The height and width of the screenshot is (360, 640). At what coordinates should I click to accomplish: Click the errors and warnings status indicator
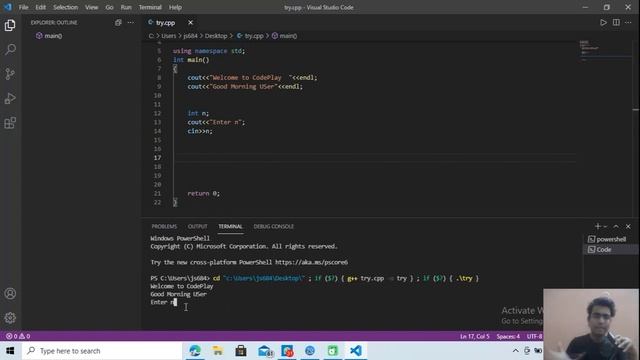click(18, 336)
